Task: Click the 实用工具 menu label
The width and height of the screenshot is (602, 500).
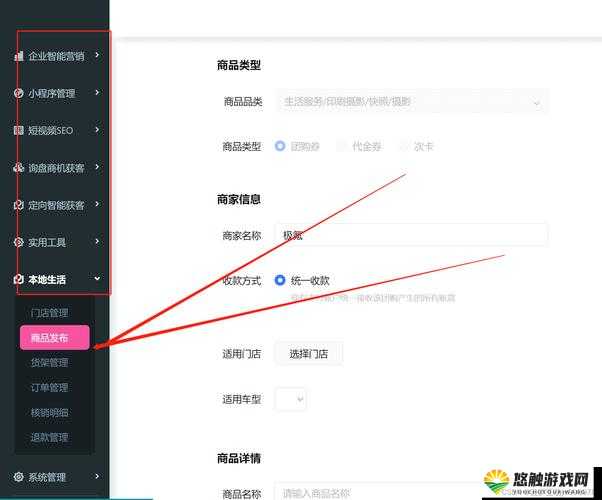Action: click(x=47, y=242)
